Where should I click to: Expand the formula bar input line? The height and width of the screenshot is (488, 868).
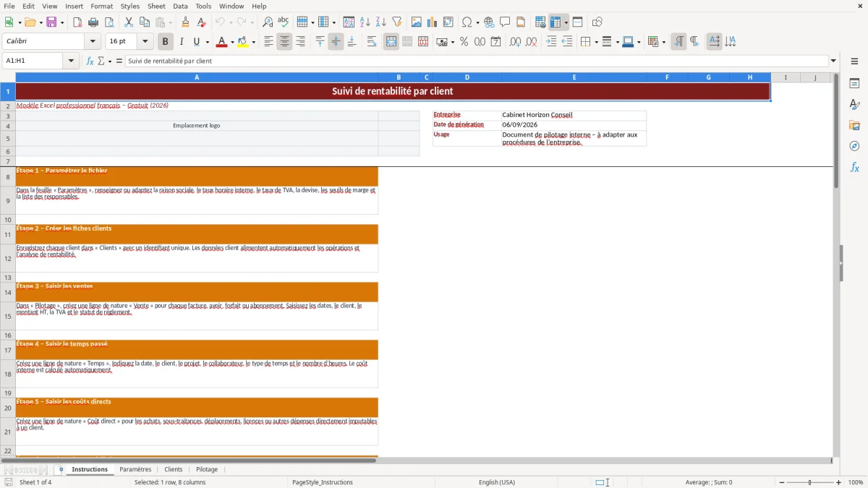point(833,61)
